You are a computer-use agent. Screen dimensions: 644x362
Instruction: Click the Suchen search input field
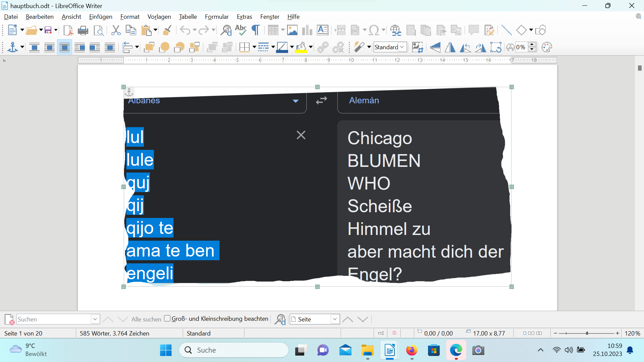click(x=54, y=319)
